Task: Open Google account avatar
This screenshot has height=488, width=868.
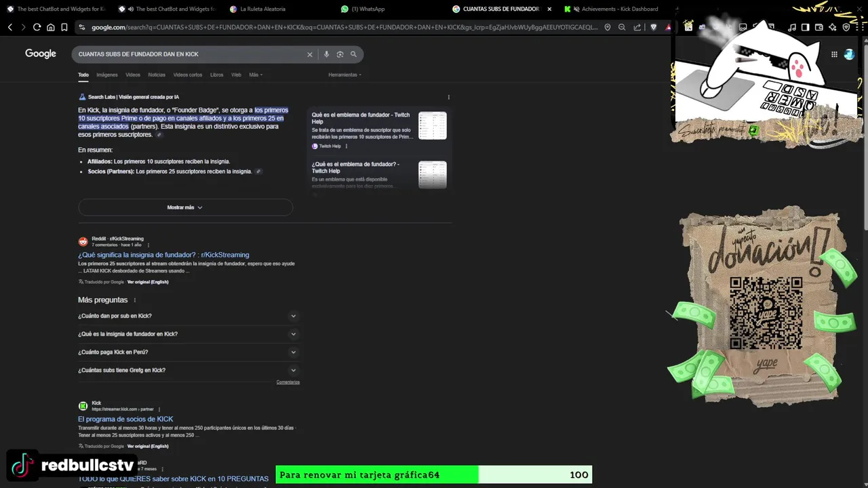Action: (x=849, y=54)
